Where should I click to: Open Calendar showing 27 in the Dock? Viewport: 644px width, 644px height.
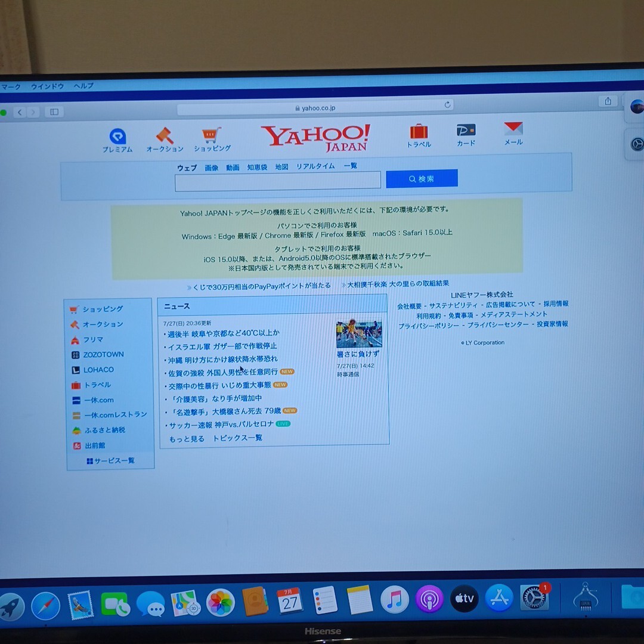coord(290,601)
